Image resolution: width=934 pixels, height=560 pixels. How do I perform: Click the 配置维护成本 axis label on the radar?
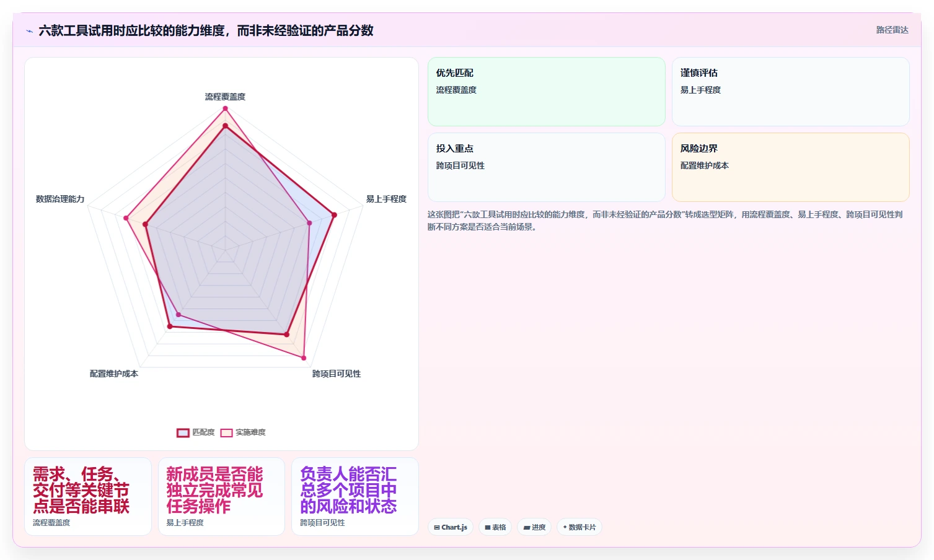tap(114, 374)
